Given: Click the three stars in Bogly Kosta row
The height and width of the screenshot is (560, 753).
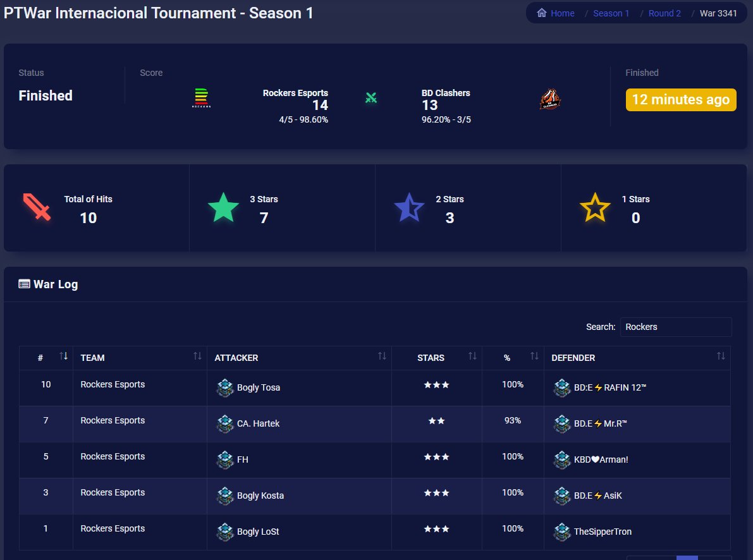Looking at the screenshot, I should (436, 493).
